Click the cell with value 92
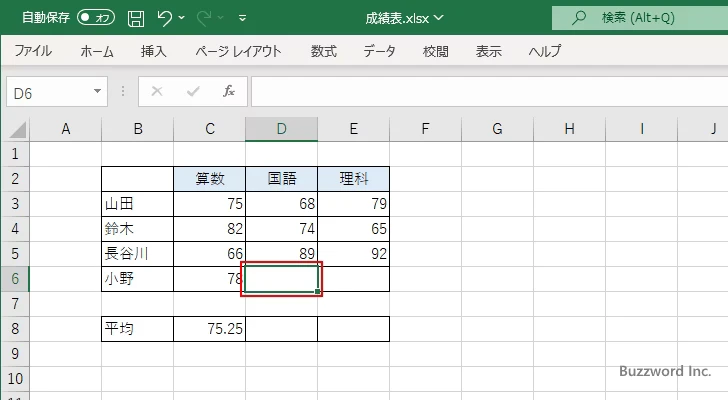The image size is (728, 400). pyautogui.click(x=353, y=254)
